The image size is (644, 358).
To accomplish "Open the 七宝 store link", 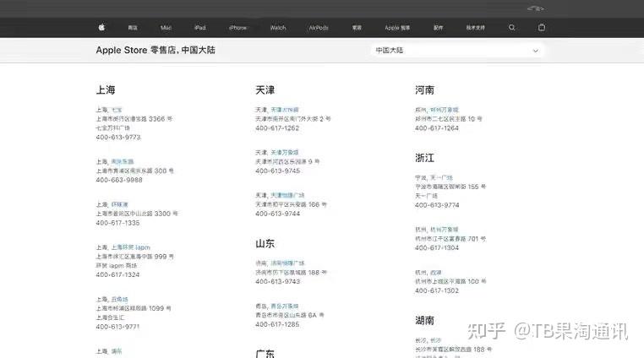I will click(x=117, y=110).
